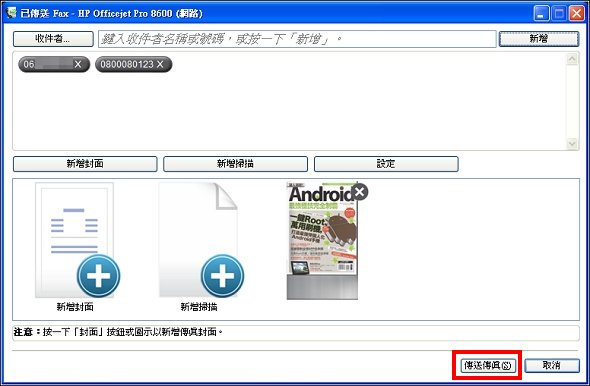Click the blue plus on the 新增封面 page
The image size is (590, 386).
tap(99, 276)
